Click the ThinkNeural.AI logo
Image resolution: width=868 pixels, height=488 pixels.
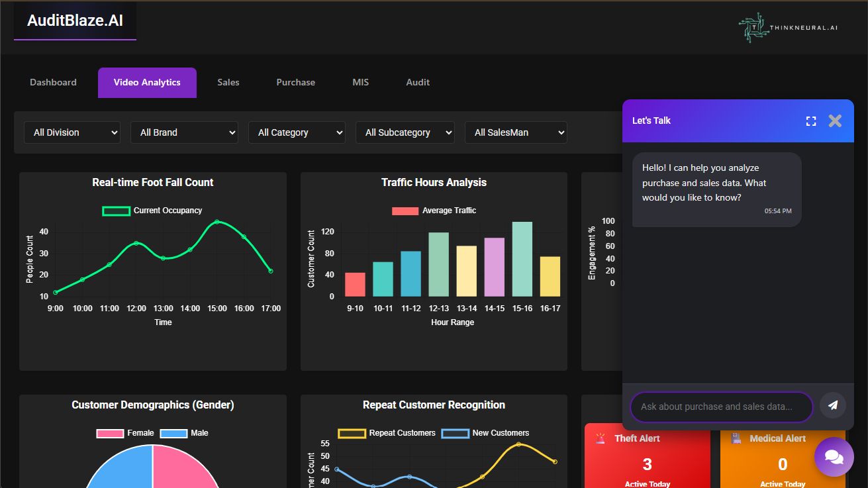click(x=788, y=28)
